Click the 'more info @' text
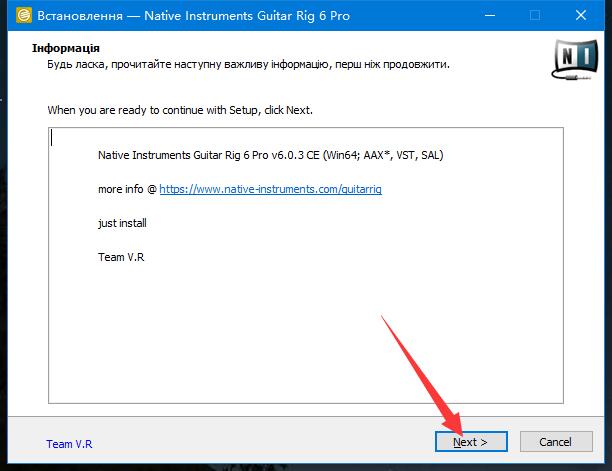Viewport: 612px width, 471px height. click(127, 189)
